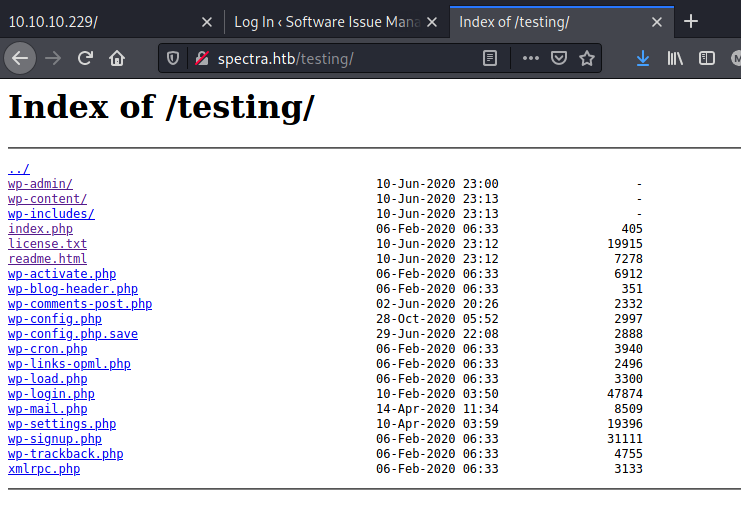Navigate to parent directory ../ link
This screenshot has height=514, width=741.
(x=19, y=169)
